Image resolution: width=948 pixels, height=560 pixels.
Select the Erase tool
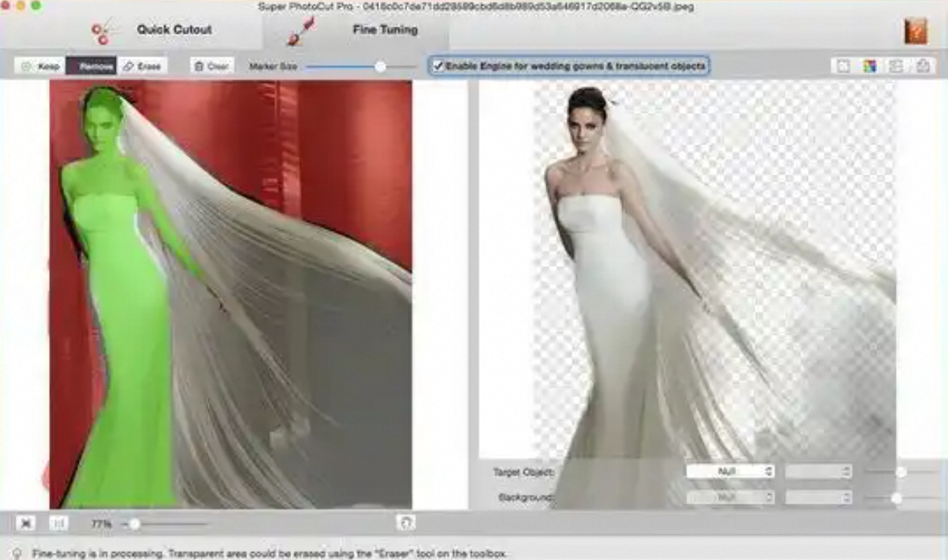(x=142, y=66)
